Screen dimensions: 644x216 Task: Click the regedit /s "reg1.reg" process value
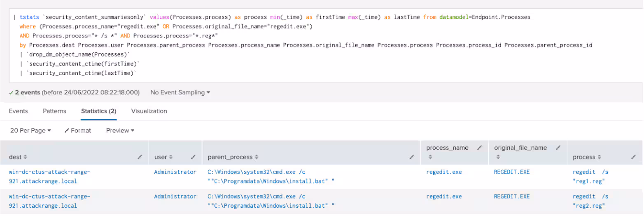[590, 176]
